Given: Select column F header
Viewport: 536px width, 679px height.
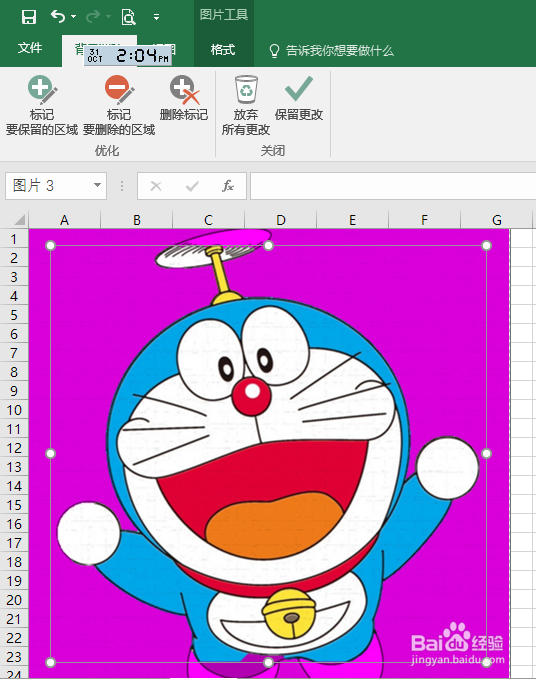Looking at the screenshot, I should click(425, 220).
